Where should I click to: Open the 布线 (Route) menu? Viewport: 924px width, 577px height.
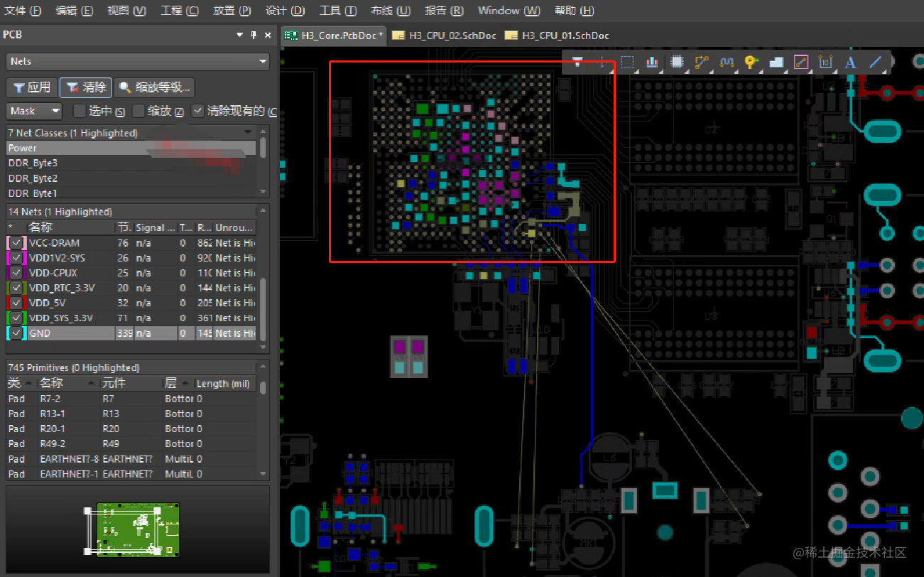tap(390, 11)
